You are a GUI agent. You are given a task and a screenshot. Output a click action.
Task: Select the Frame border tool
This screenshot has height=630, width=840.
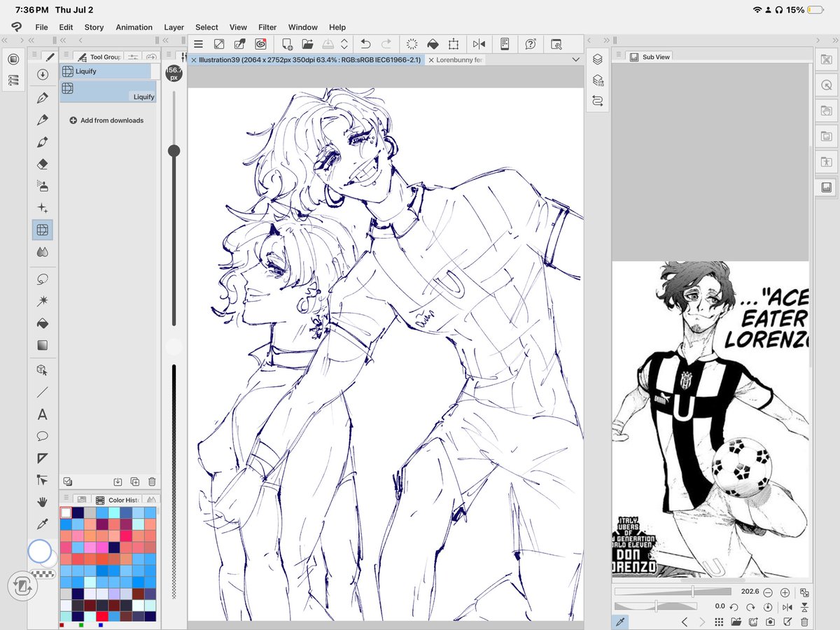tap(42, 458)
